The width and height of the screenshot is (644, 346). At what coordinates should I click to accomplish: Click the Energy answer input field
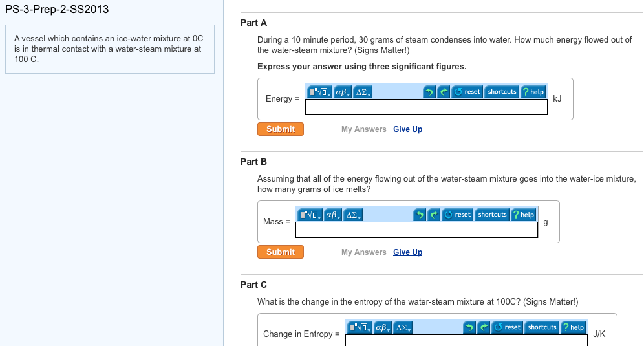point(426,107)
